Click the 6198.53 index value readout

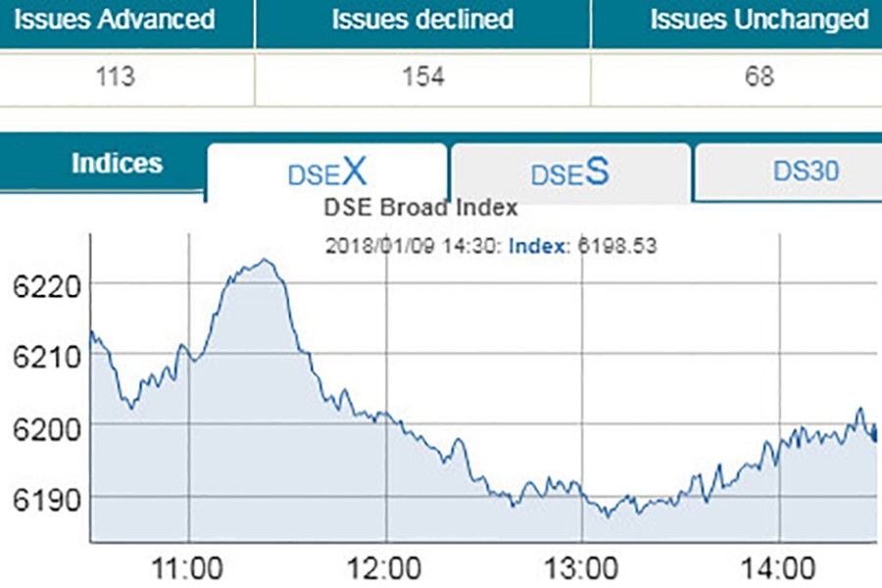tap(615, 246)
